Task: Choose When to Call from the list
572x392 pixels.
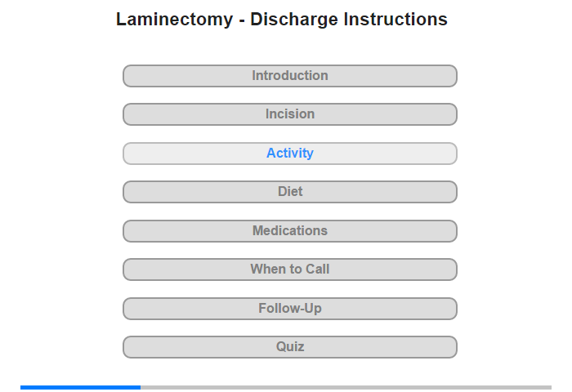Action: click(289, 269)
